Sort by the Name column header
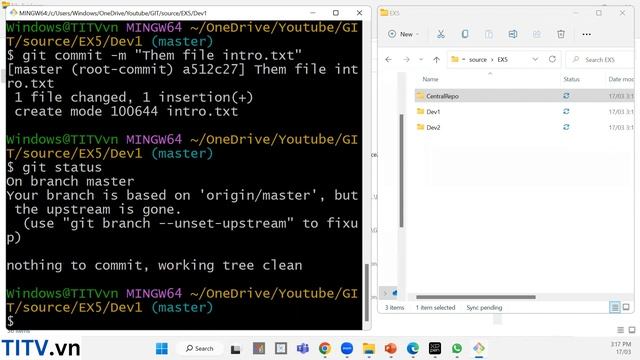The height and width of the screenshot is (360, 640). click(430, 79)
